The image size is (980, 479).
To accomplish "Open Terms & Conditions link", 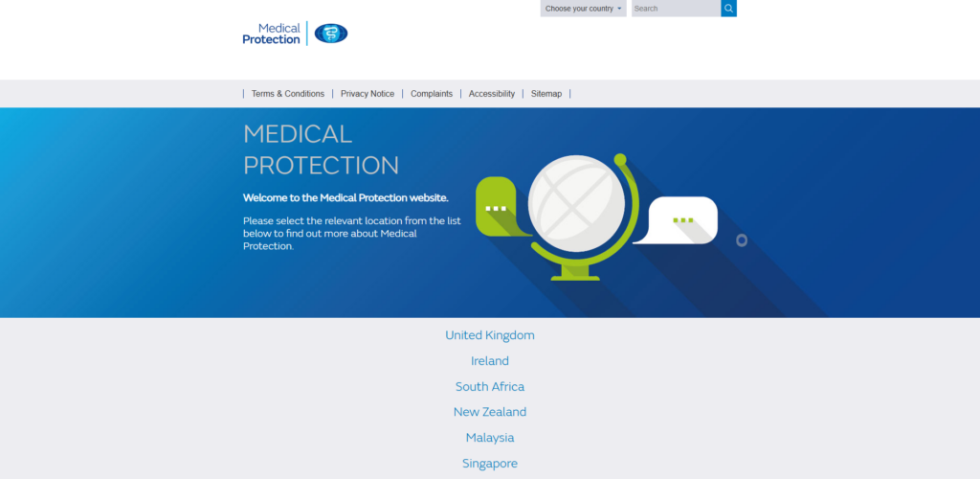I will (287, 94).
